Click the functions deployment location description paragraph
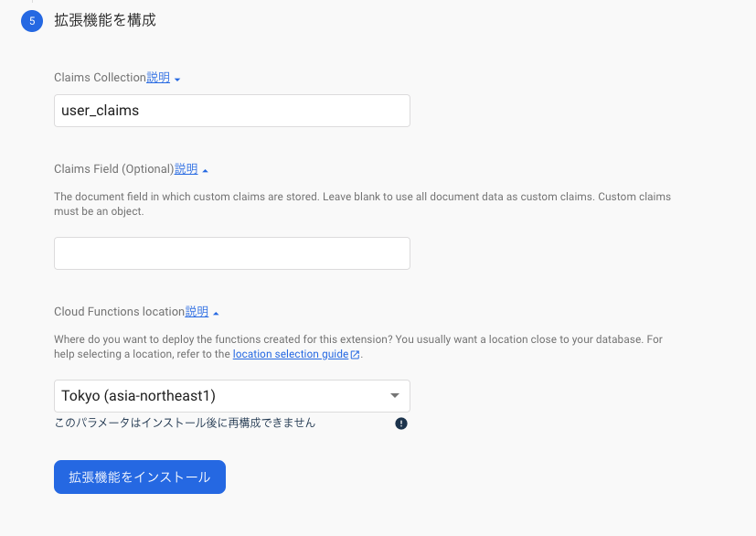This screenshot has height=536, width=756. (x=358, y=347)
